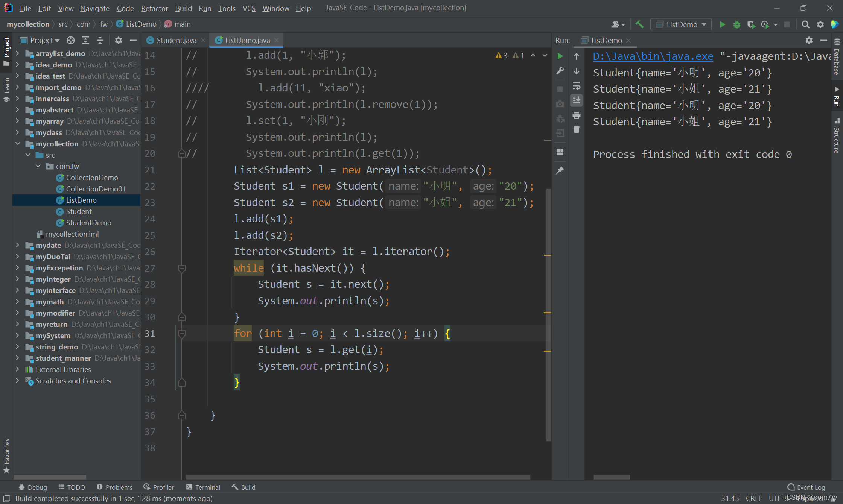Open the ListDemo run configuration dropdown

(681, 24)
